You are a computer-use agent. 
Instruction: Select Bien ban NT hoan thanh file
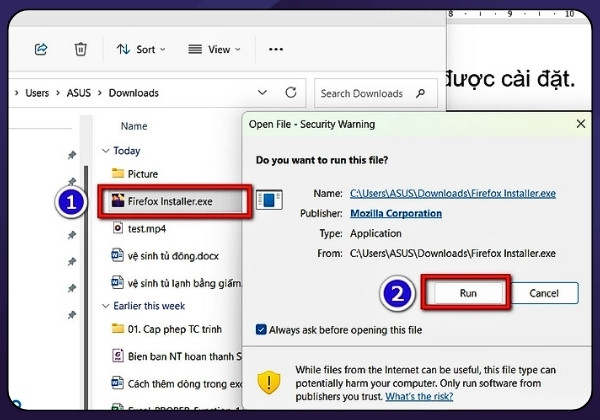(184, 357)
